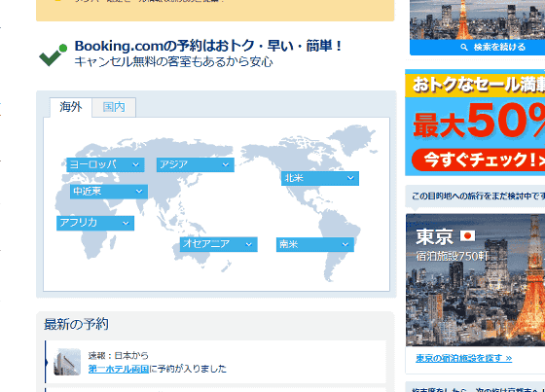Image resolution: width=545 pixels, height=392 pixels.
Task: Follow the 東京の宿泊施設を探す link
Action: pos(463,358)
